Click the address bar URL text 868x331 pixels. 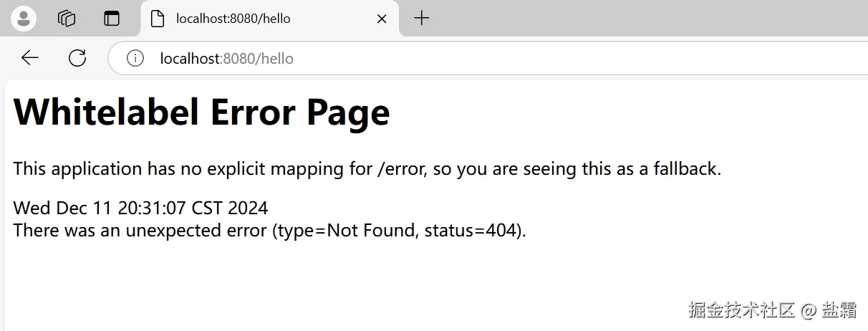[226, 58]
